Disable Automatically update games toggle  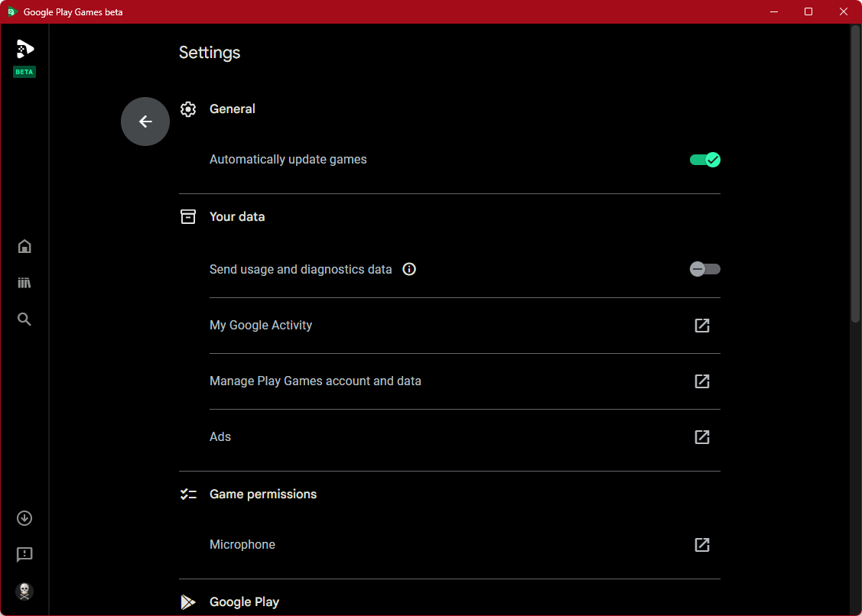[704, 160]
